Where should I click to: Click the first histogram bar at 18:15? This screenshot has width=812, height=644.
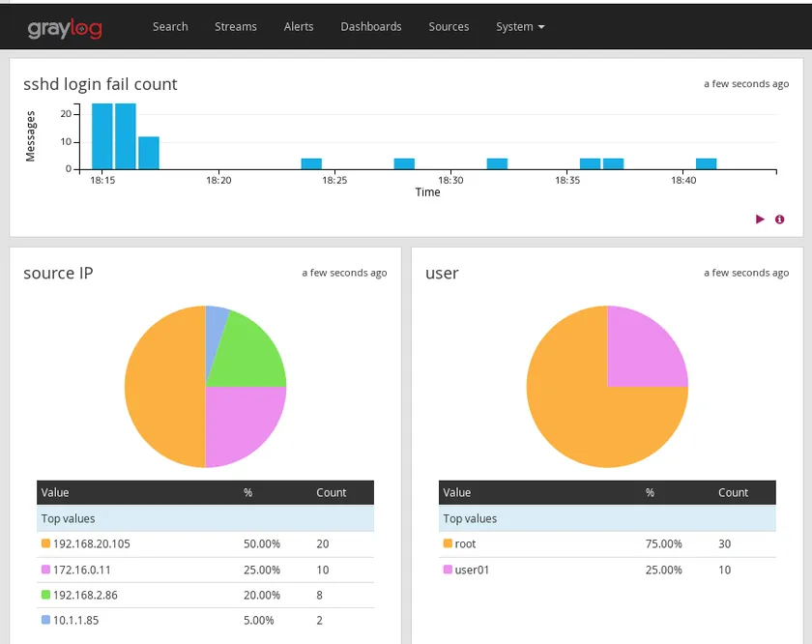102,135
